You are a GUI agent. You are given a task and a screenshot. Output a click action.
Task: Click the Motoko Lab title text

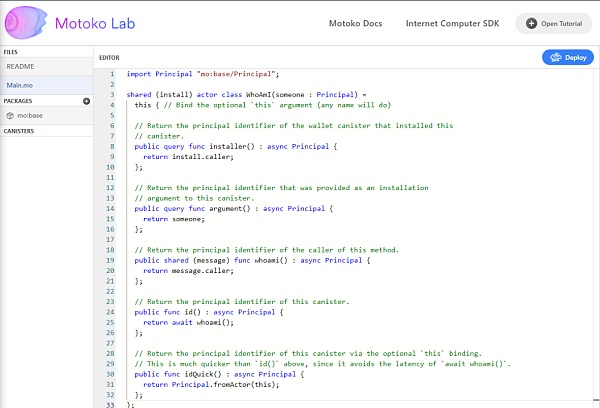point(95,23)
